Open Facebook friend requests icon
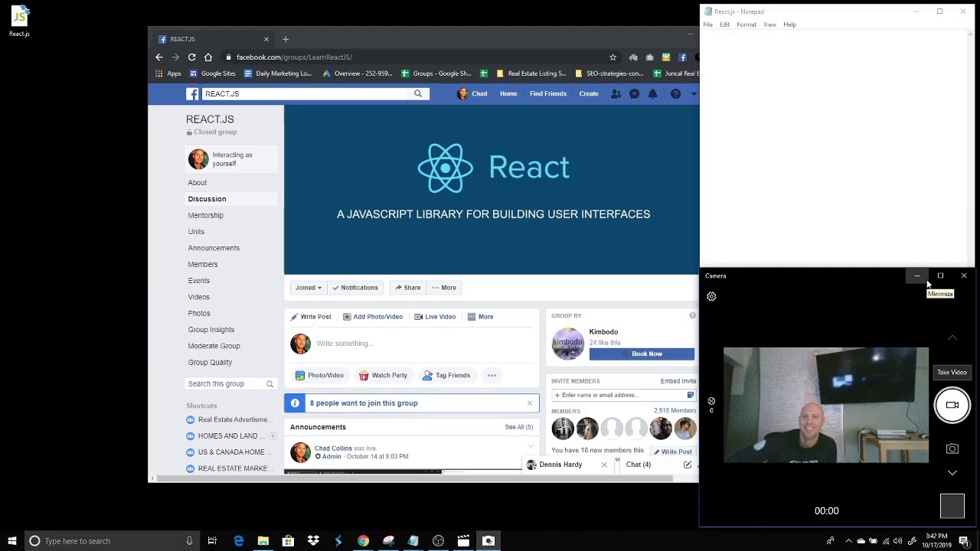Viewport: 980px width, 551px height. [616, 93]
